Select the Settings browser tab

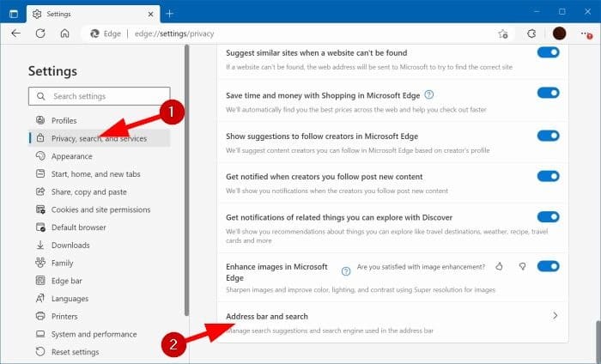(93, 15)
